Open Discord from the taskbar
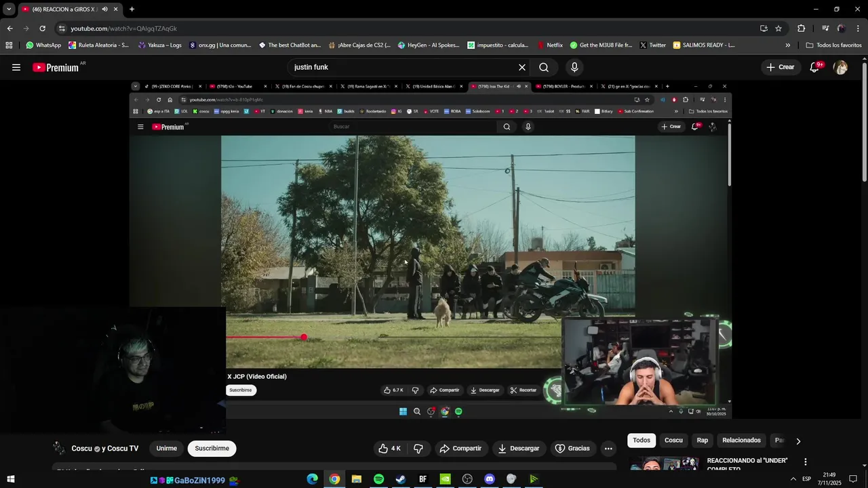The width and height of the screenshot is (868, 488). pos(490,479)
